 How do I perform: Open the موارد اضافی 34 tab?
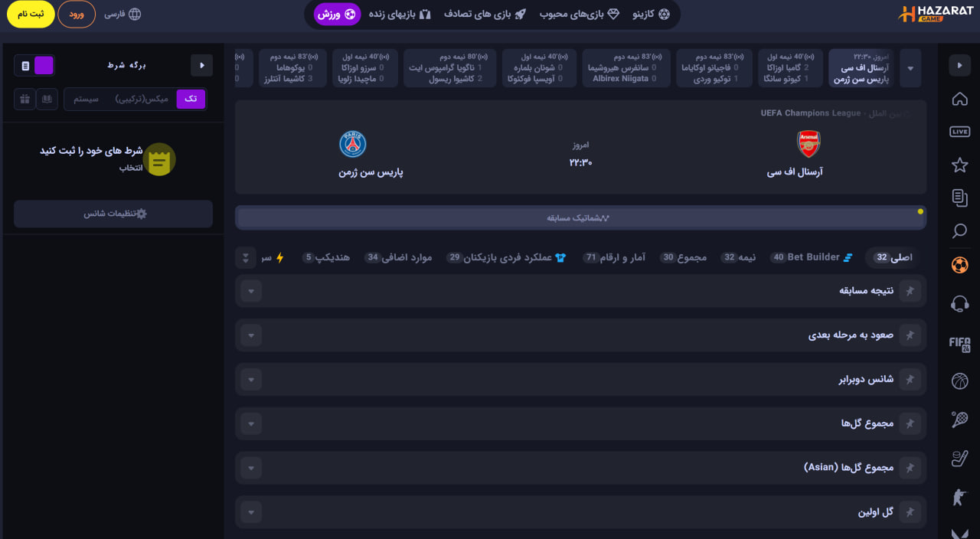[x=398, y=257]
